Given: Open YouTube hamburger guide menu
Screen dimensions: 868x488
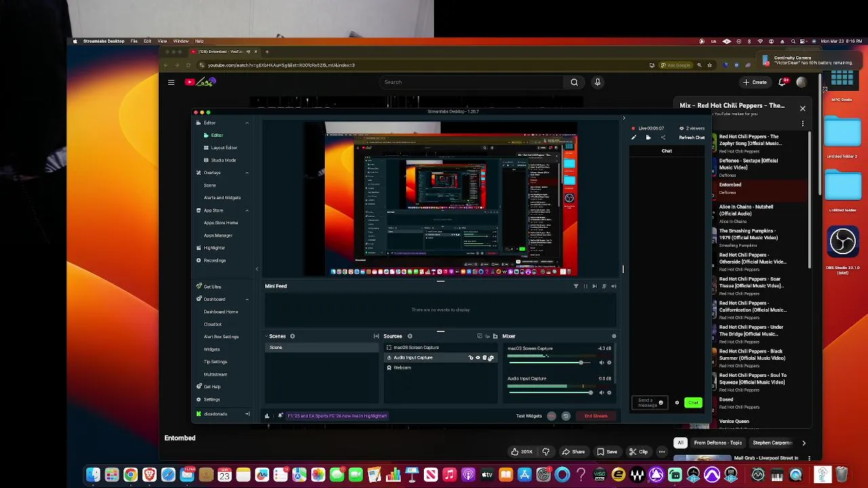Looking at the screenshot, I should point(171,82).
